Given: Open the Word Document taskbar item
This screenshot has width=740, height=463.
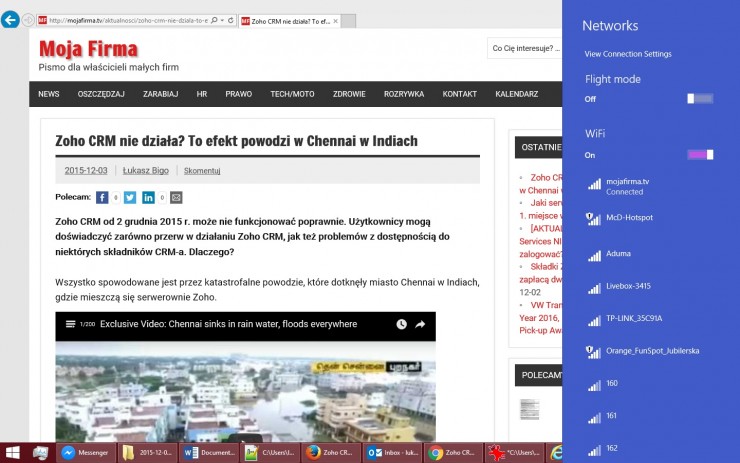Looking at the screenshot, I should coord(209,453).
